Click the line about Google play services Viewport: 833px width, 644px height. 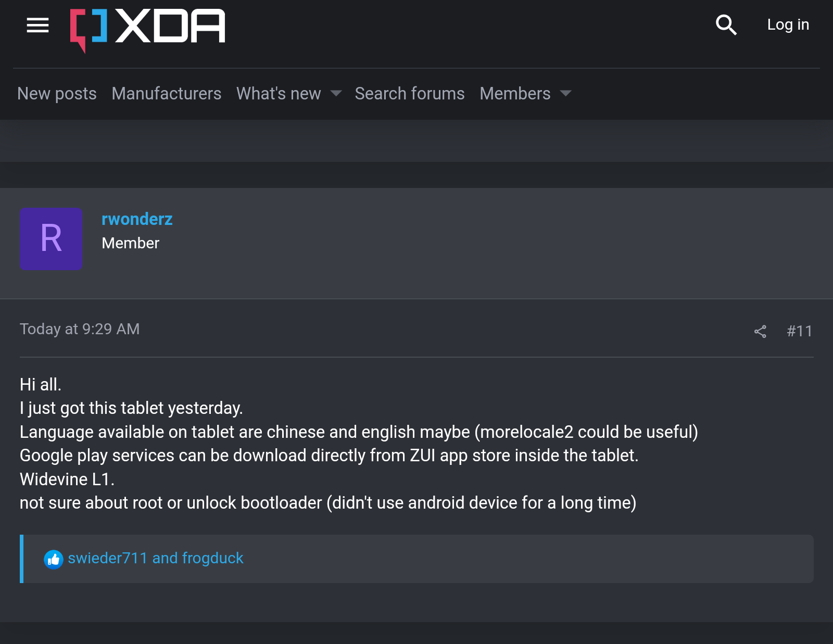tap(329, 456)
